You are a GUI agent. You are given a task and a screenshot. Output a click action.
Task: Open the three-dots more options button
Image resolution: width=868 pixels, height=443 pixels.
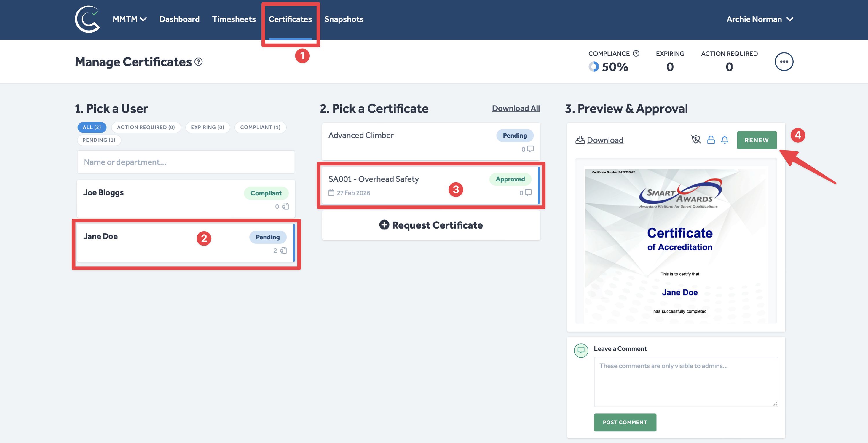[x=784, y=62]
